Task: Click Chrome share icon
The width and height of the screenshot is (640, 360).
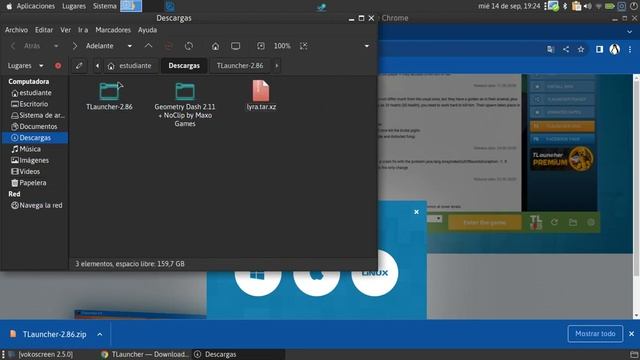Action: [x=566, y=49]
